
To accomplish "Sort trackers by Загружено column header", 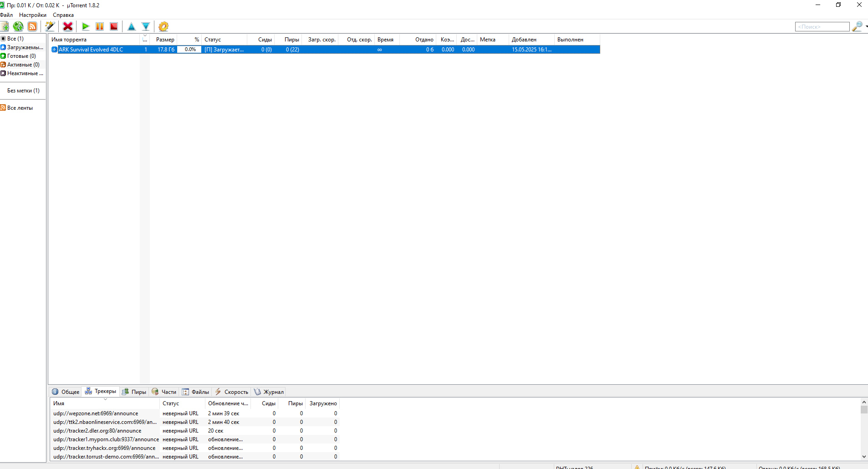I will tap(323, 403).
